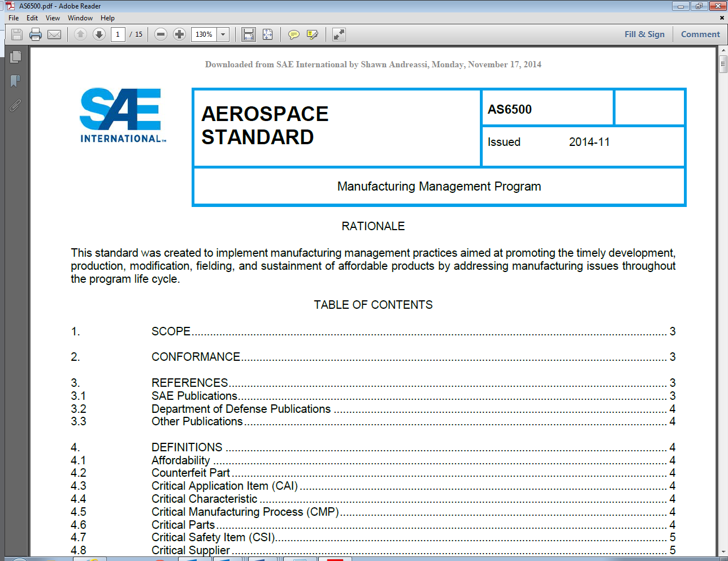Open the Edit menu

[x=32, y=18]
